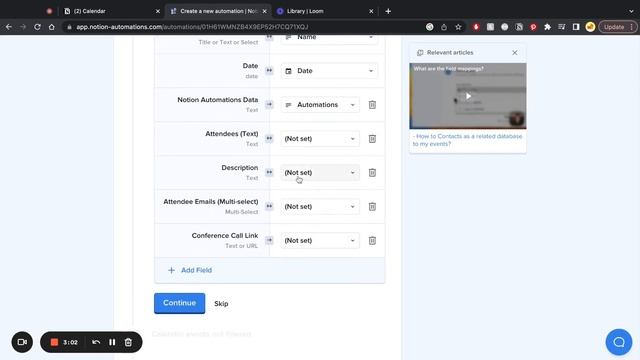Switch to the Library | Loom tab
The image size is (640, 360).
click(x=325, y=11)
